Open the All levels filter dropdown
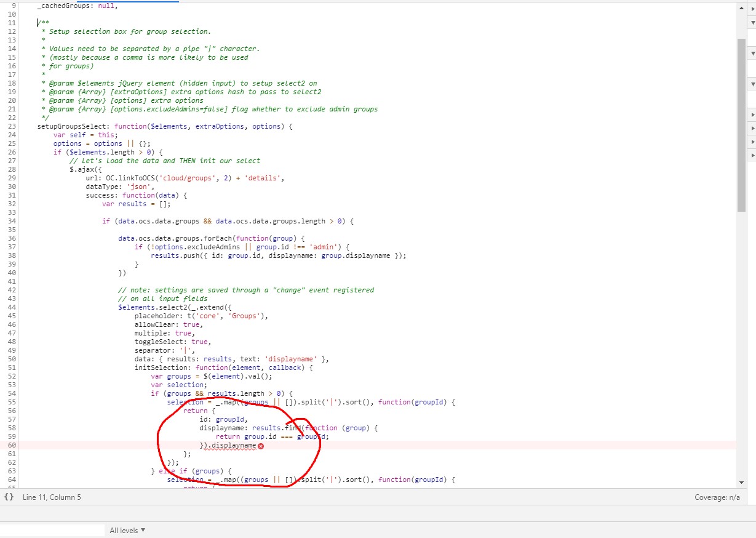Screen dimensions: 756x538 [127, 530]
